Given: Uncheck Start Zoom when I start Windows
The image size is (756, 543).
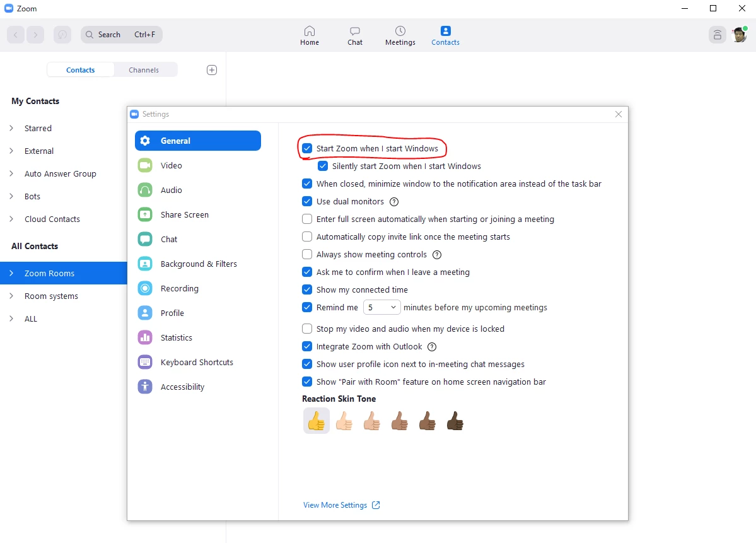Looking at the screenshot, I should pyautogui.click(x=307, y=149).
